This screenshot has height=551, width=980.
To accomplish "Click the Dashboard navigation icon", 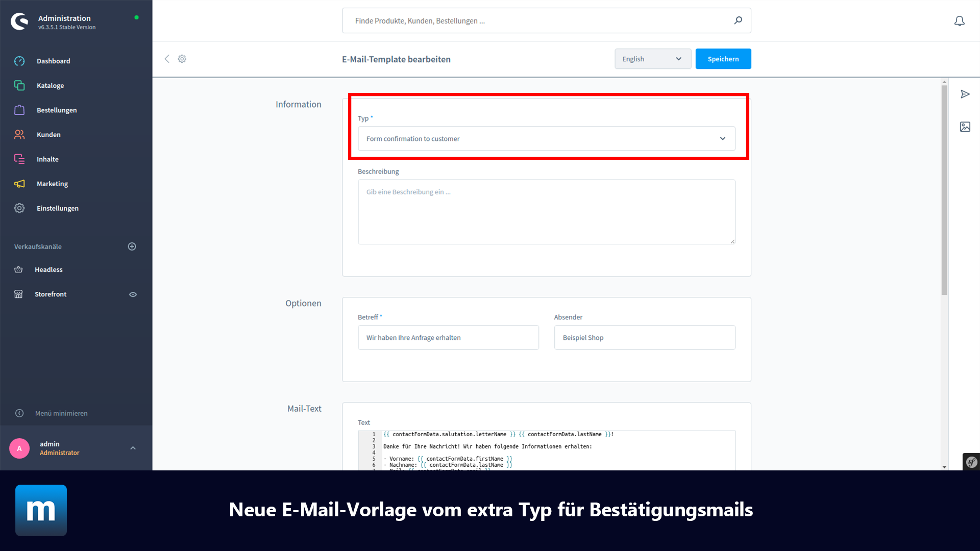I will click(x=20, y=61).
